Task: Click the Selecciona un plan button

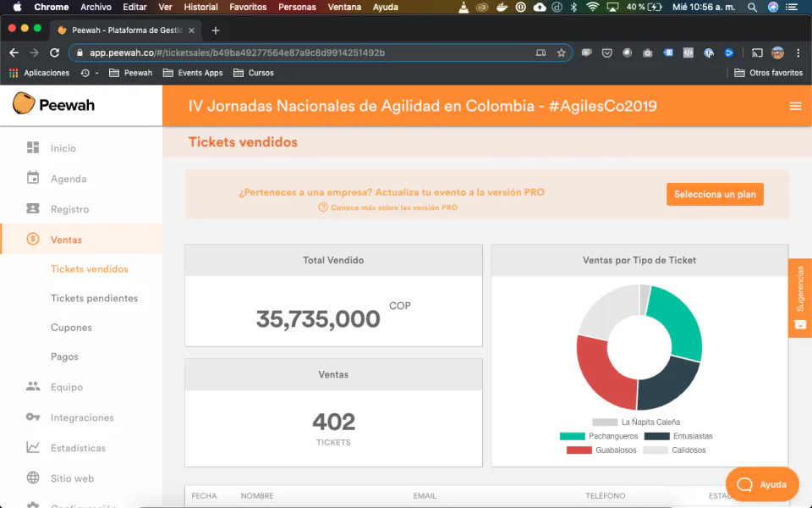Action: click(x=715, y=195)
